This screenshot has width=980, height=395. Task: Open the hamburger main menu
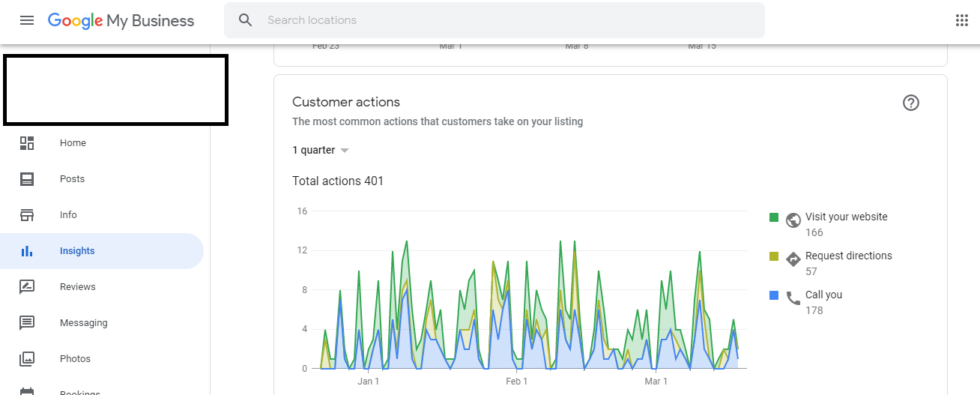pos(27,20)
